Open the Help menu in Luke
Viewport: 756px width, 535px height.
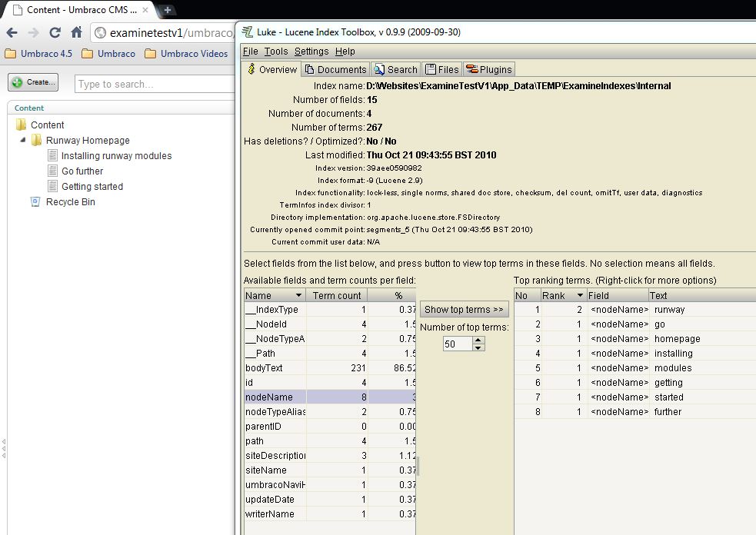[345, 51]
